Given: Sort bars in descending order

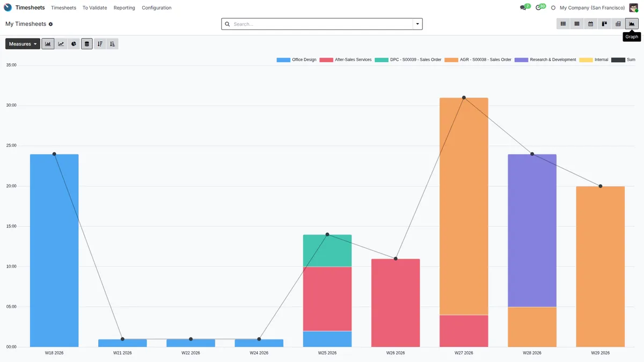Looking at the screenshot, I should 100,44.
